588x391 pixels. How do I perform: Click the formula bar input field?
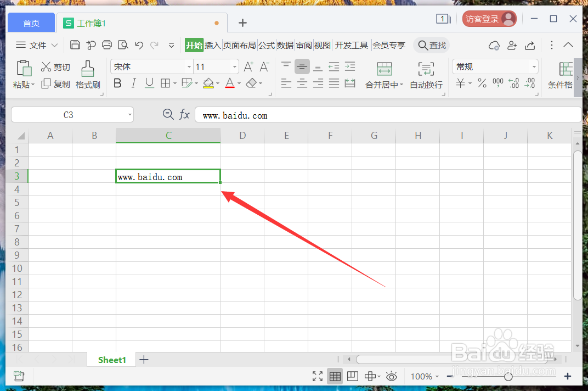(x=388, y=115)
